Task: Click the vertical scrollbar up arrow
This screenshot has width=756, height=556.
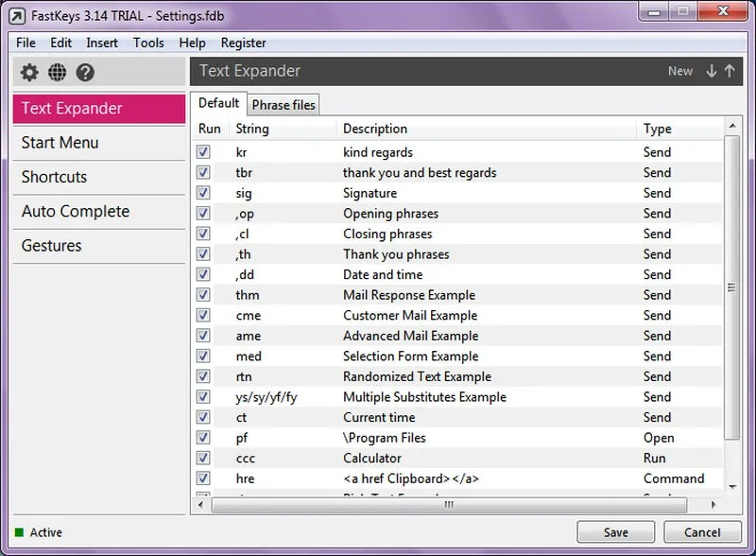Action: 732,126
